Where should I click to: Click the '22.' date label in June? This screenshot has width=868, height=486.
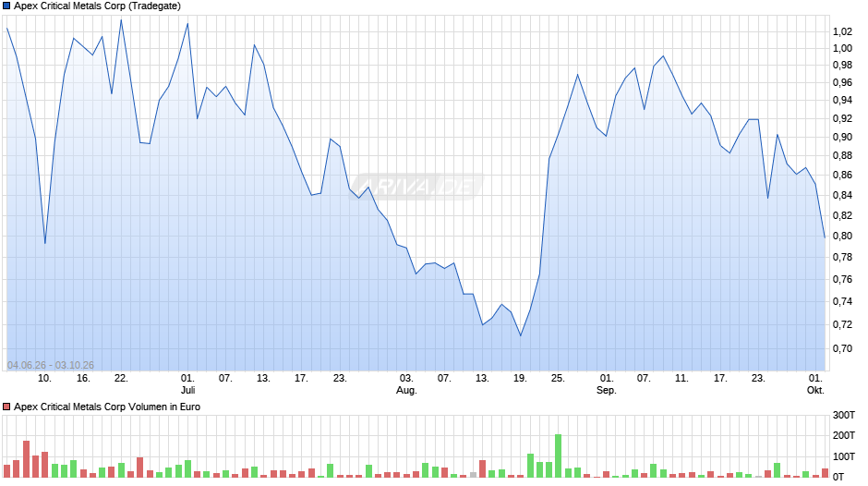pyautogui.click(x=121, y=378)
